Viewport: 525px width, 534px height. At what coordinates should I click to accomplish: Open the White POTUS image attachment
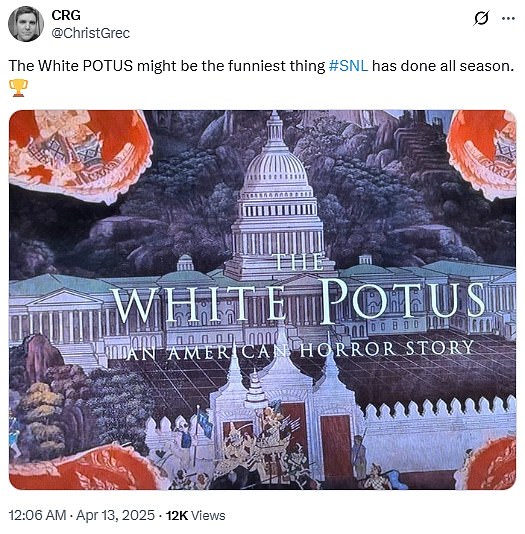pyautogui.click(x=262, y=300)
